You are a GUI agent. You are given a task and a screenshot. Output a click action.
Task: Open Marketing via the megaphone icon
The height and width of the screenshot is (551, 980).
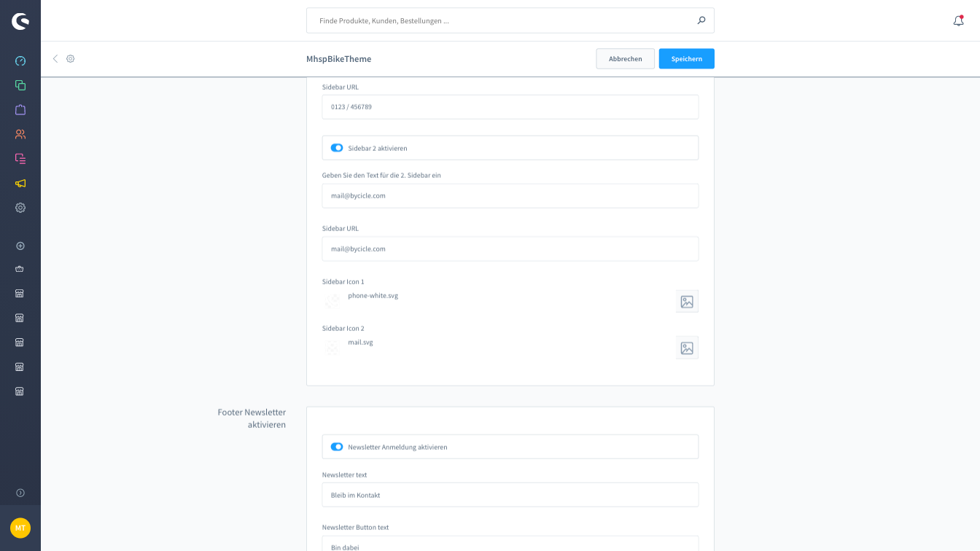pos(20,183)
